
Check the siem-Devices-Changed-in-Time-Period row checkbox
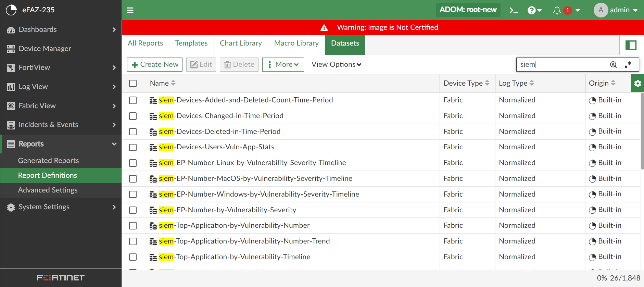coord(133,116)
